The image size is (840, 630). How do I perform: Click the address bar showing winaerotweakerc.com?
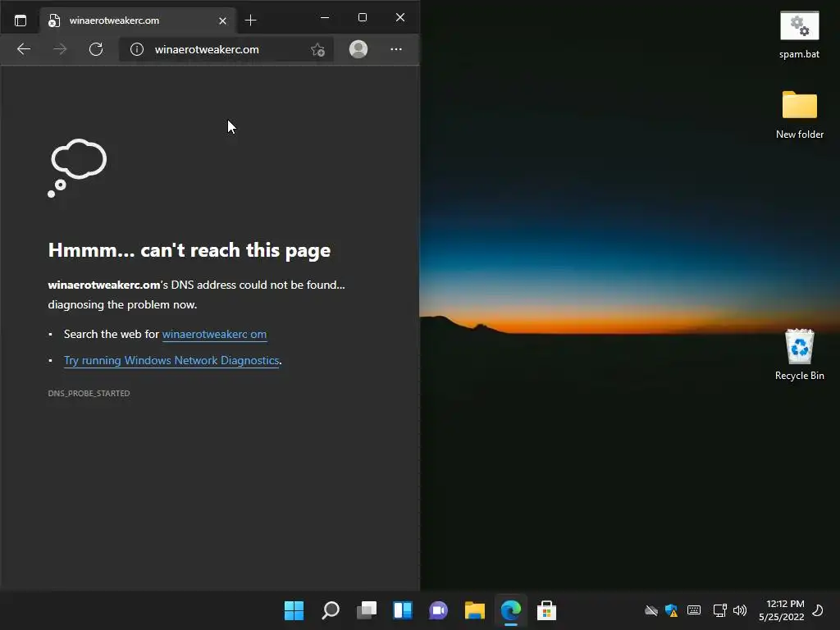226,49
